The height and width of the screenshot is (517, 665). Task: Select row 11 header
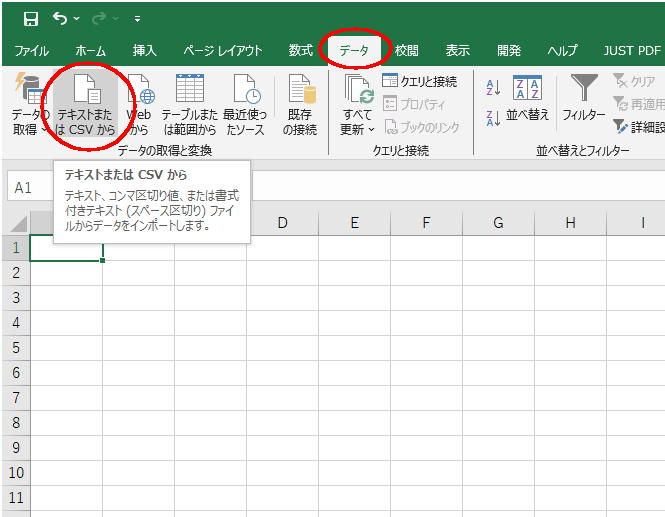[16, 498]
